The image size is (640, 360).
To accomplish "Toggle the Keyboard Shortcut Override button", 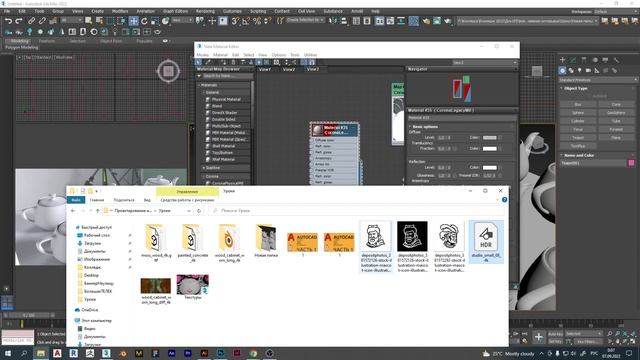I will coord(222,21).
